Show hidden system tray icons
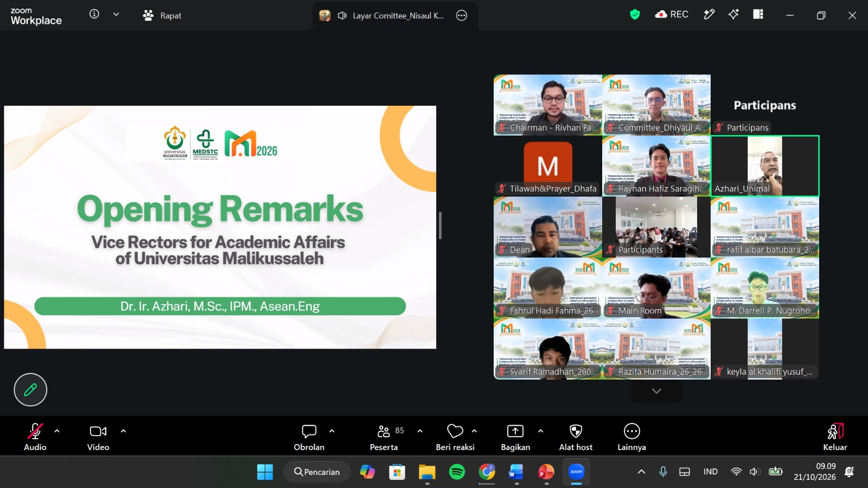This screenshot has width=868, height=488. pyautogui.click(x=641, y=472)
